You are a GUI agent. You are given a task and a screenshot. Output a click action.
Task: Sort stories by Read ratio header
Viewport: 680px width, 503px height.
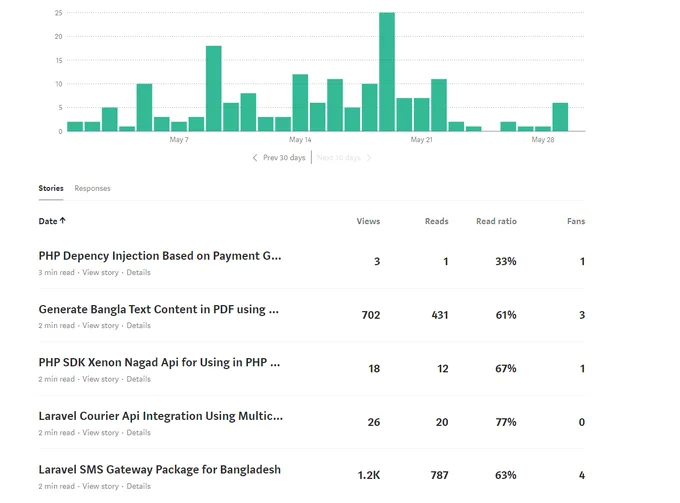(x=496, y=221)
